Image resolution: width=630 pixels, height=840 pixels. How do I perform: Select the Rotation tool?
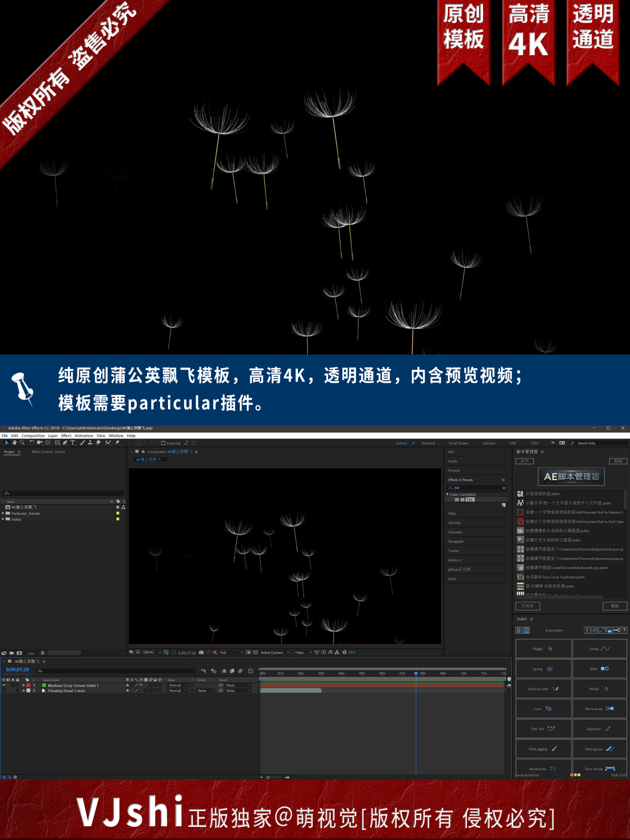click(x=32, y=443)
